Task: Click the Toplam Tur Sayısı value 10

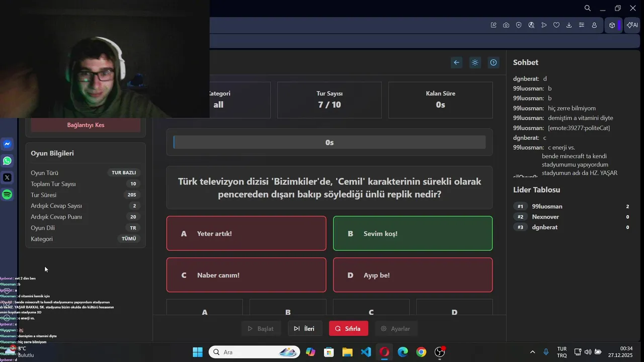Action: tap(133, 184)
